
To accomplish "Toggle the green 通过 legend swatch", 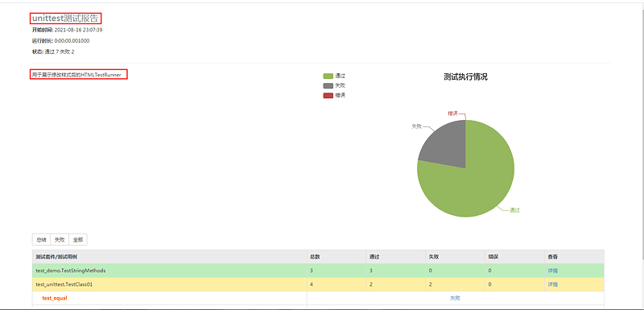I will tap(328, 76).
